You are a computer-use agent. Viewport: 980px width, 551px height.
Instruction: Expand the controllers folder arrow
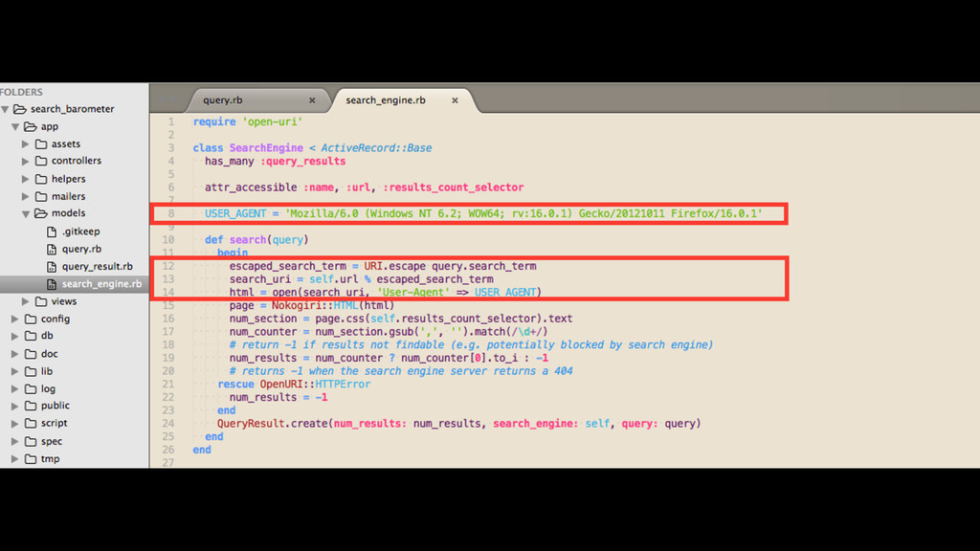[x=26, y=161]
